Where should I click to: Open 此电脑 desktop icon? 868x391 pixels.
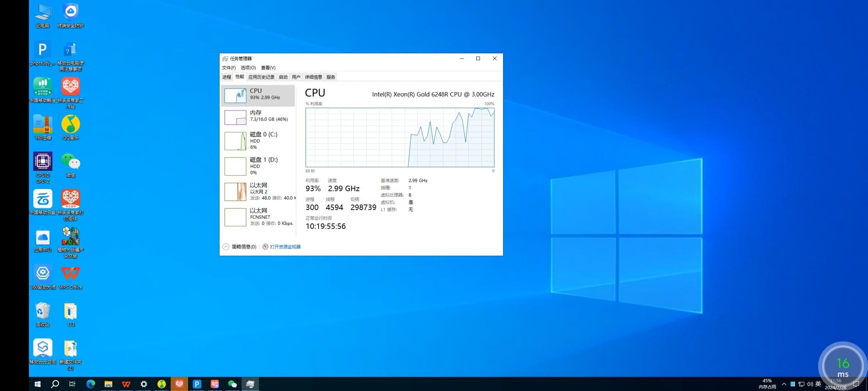click(x=43, y=16)
